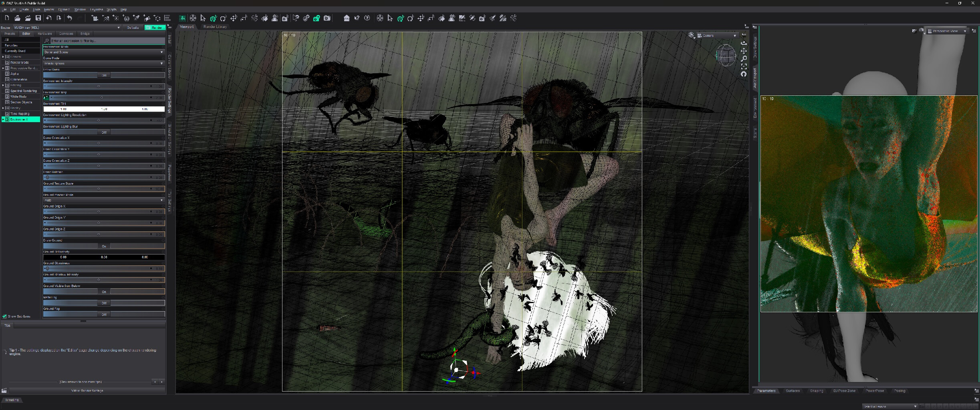Toggle Matte Fog Off switch

pos(104,303)
